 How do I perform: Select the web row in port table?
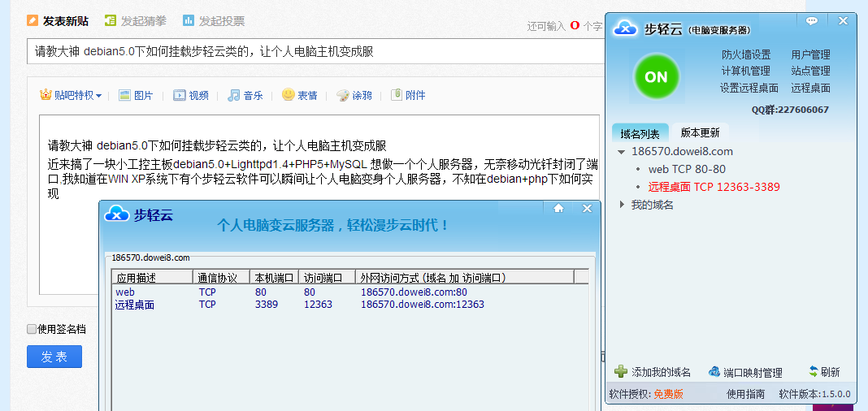[x=349, y=292]
